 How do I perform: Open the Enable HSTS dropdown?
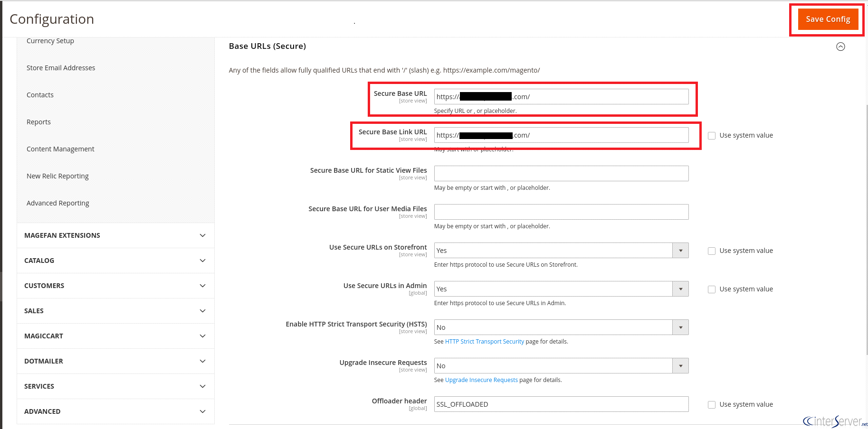(680, 327)
